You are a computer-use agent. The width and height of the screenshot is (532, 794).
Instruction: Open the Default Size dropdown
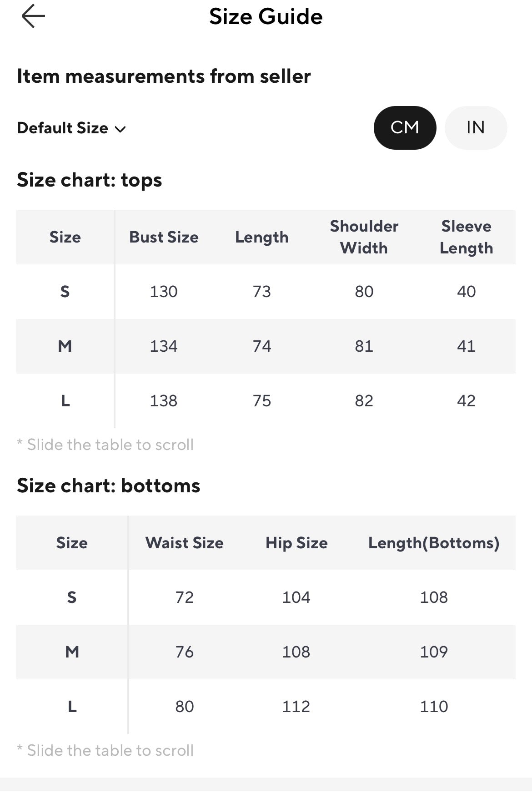(71, 128)
